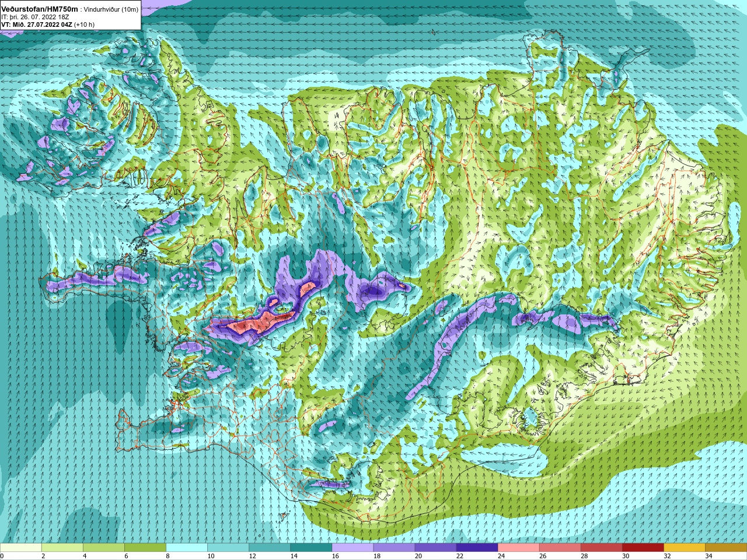This screenshot has width=747, height=560.
Task: Choose the 14–16 dark teal legend swatch
Action: [311, 548]
